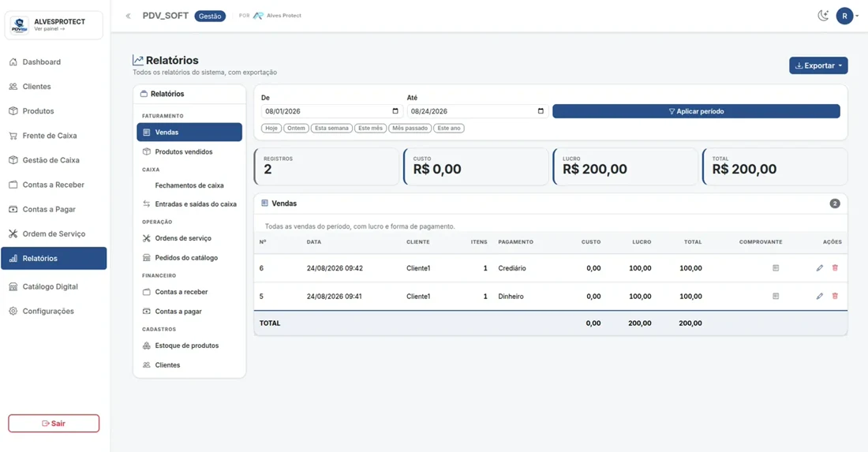
Task: Open Gestão de Caixa page
Action: pyautogui.click(x=54, y=160)
